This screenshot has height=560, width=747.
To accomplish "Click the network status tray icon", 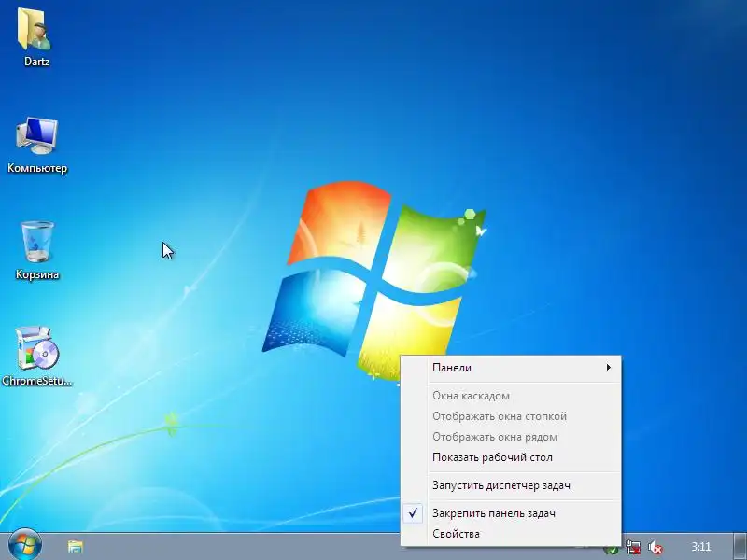I will tap(633, 547).
